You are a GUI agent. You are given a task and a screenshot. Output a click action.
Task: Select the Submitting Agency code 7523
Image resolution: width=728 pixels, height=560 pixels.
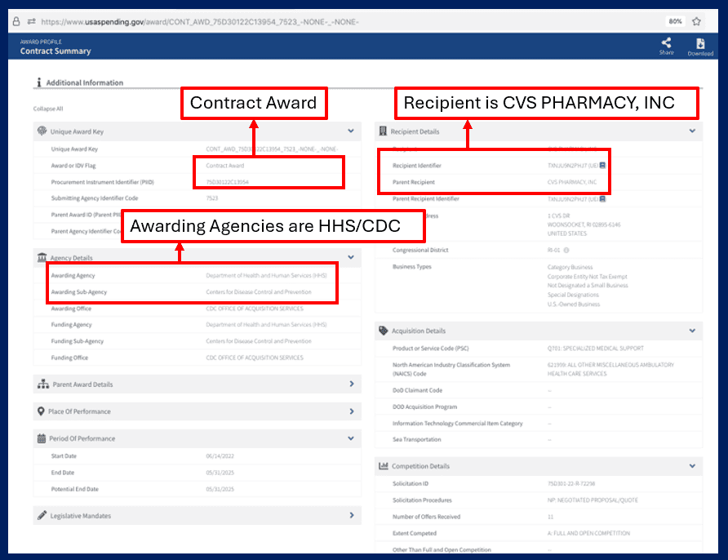(x=211, y=198)
